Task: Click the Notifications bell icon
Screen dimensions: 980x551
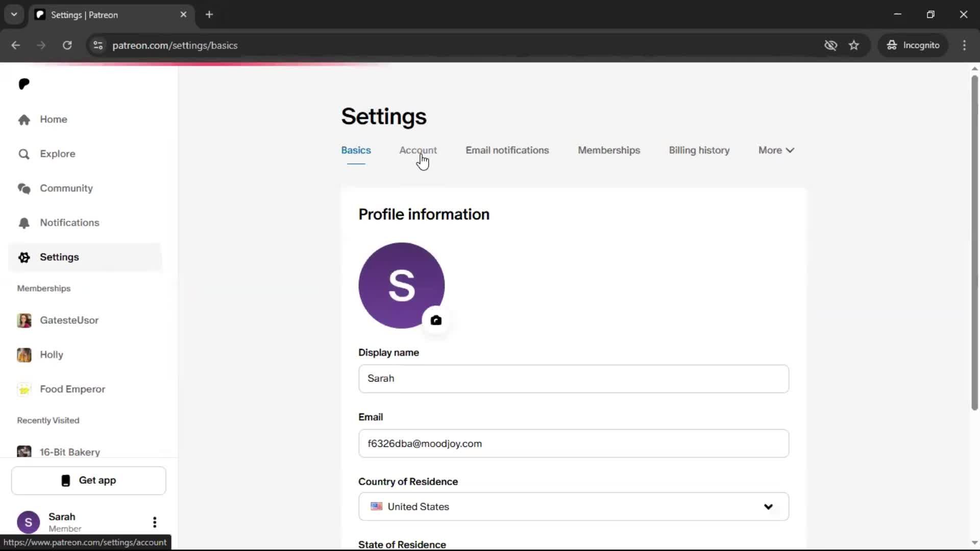Action: [x=24, y=223]
